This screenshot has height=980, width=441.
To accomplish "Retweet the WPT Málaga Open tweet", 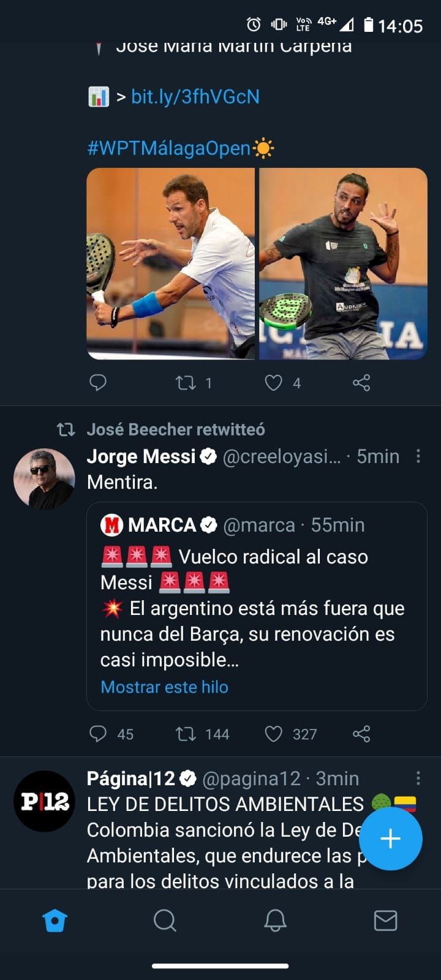I will (186, 383).
